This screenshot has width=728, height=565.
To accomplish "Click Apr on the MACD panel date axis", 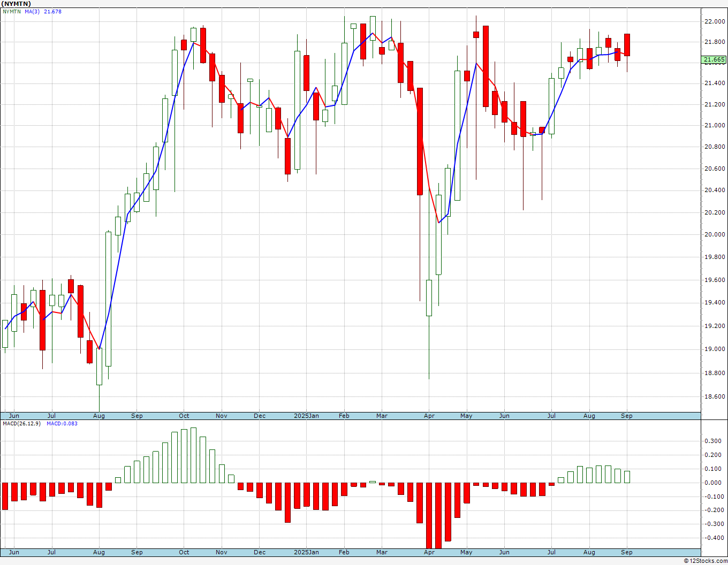I will pyautogui.click(x=429, y=552).
